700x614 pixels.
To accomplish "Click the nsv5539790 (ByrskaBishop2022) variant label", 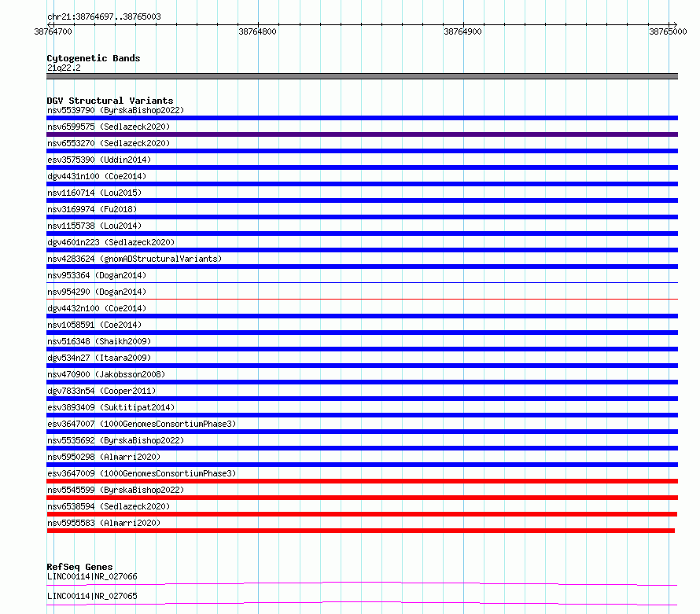I will 116,110.
